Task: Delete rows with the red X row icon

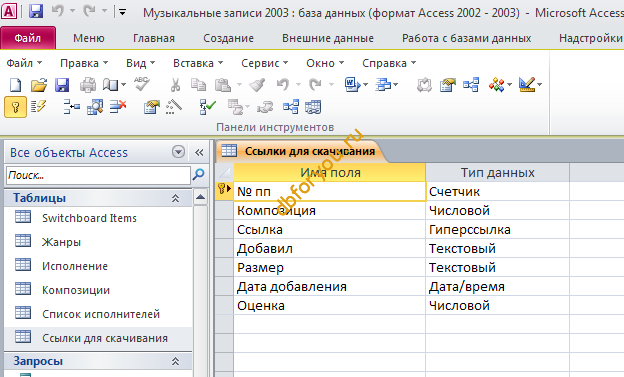Action: (118, 107)
